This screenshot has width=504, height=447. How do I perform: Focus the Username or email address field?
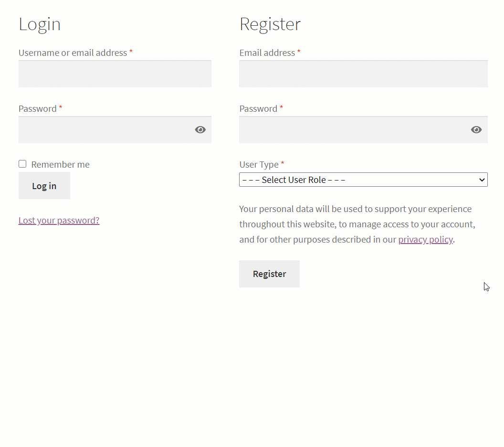pos(115,74)
